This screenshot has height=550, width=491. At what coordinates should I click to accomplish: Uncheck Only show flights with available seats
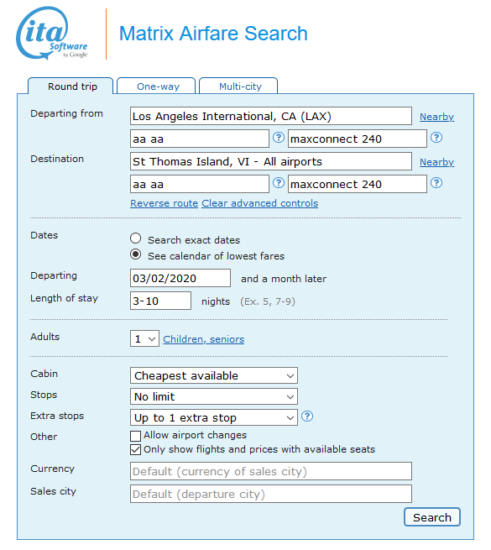pos(135,450)
